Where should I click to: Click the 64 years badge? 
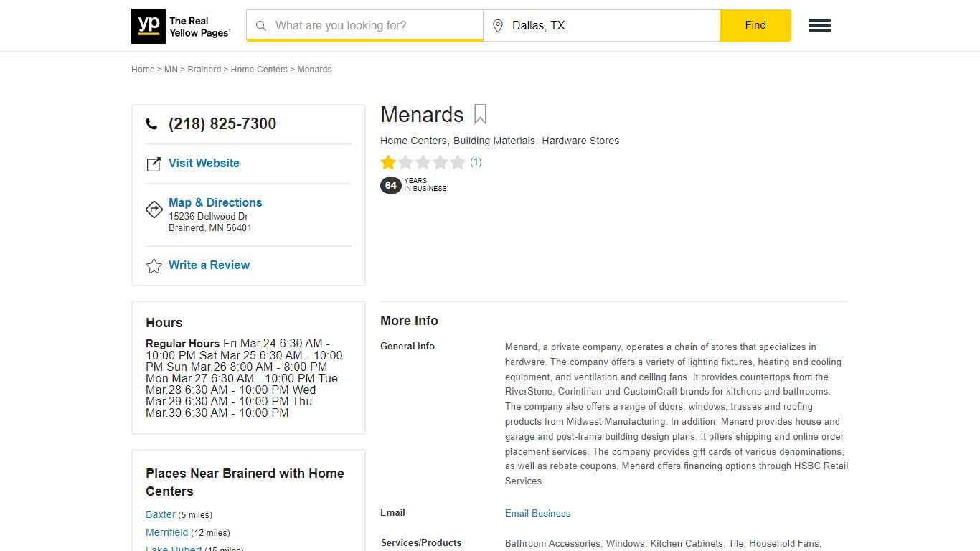pos(390,185)
